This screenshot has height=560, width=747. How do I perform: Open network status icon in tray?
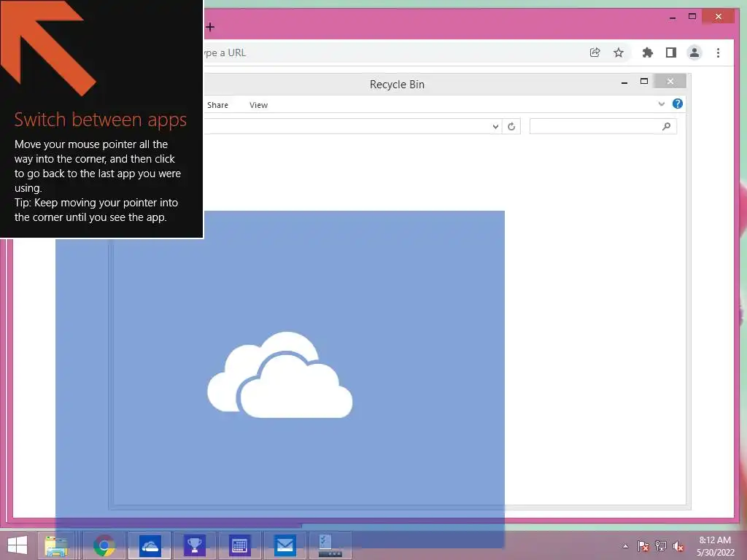coord(660,546)
